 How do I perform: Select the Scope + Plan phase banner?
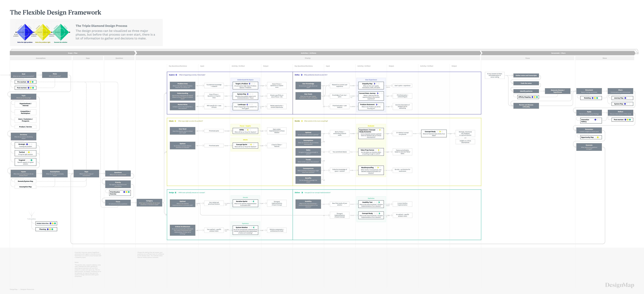coord(73,53)
